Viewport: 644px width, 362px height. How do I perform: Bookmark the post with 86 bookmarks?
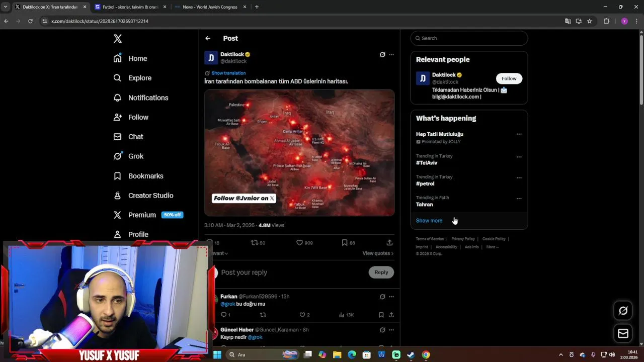(x=348, y=242)
